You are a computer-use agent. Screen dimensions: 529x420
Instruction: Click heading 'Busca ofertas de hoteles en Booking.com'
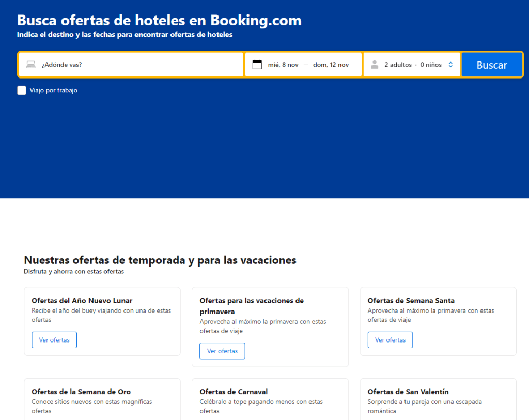tap(159, 20)
